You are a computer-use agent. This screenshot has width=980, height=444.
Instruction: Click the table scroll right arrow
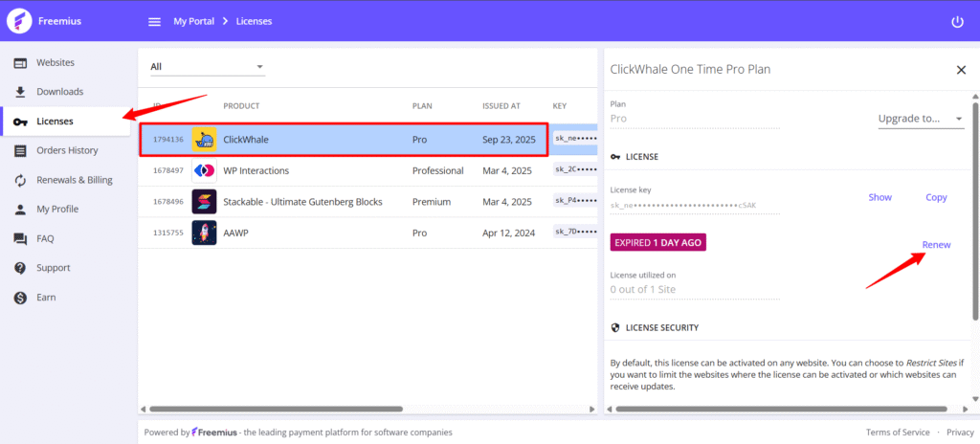(x=592, y=409)
